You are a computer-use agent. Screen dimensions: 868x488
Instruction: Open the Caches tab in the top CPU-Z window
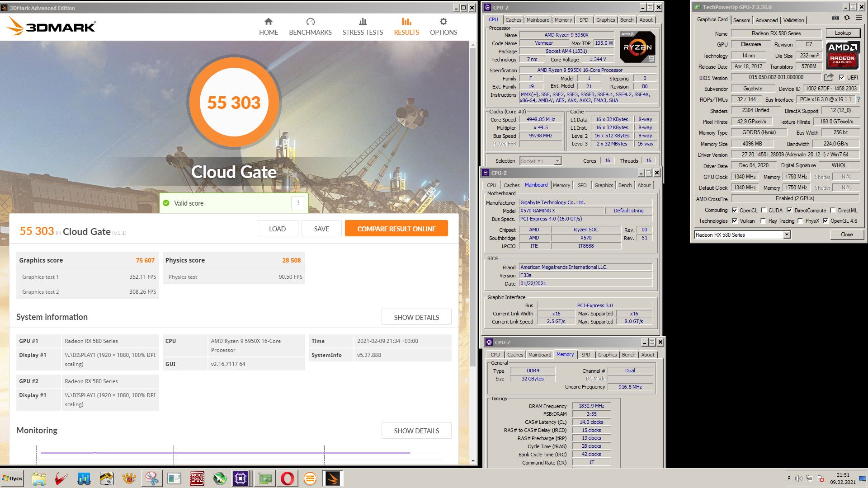513,20
